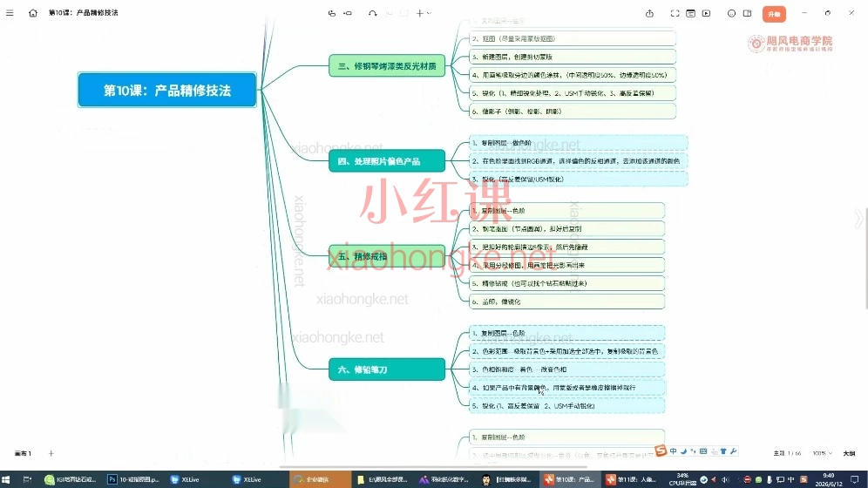Add a subtopic via toolbar icon

pos(348,13)
